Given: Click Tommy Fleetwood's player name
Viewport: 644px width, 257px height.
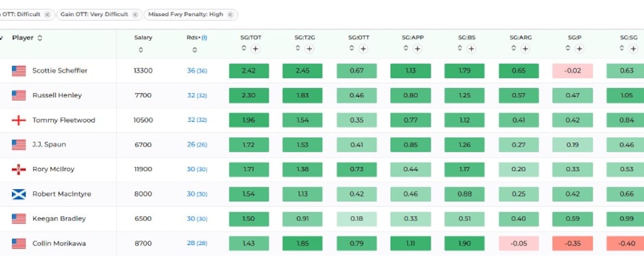Looking at the screenshot, I should (x=63, y=120).
